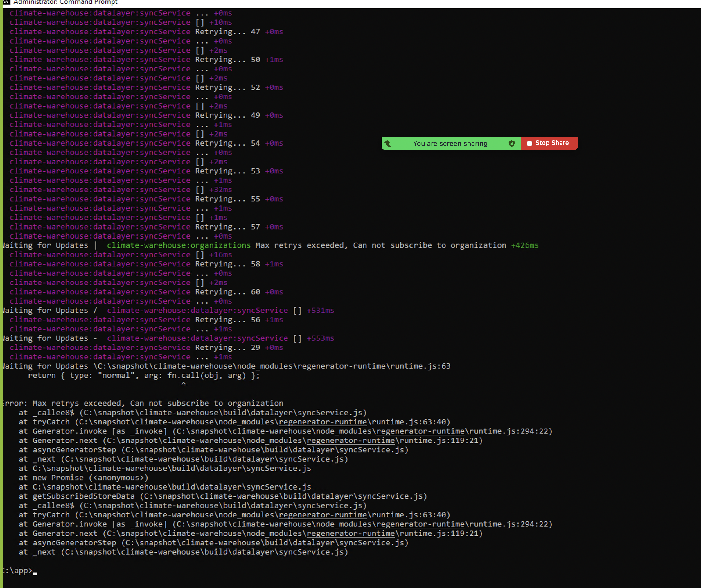Click the "return { type: "normal"" code line
The image size is (701, 588).
click(144, 376)
